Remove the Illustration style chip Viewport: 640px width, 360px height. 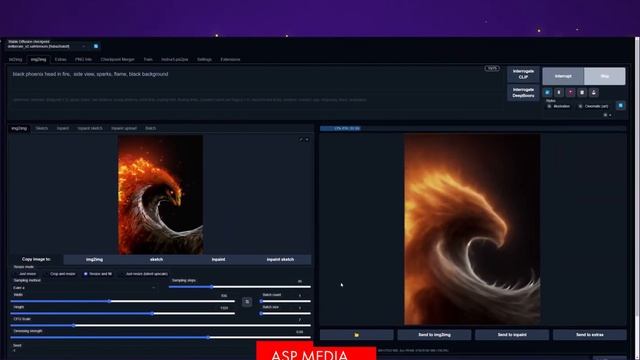549,106
